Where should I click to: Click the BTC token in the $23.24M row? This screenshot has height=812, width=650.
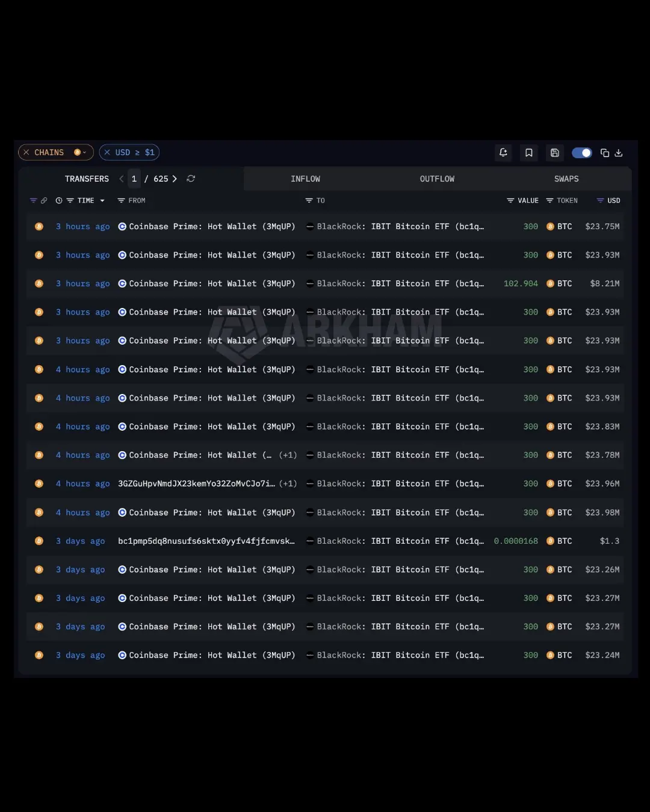coord(559,655)
